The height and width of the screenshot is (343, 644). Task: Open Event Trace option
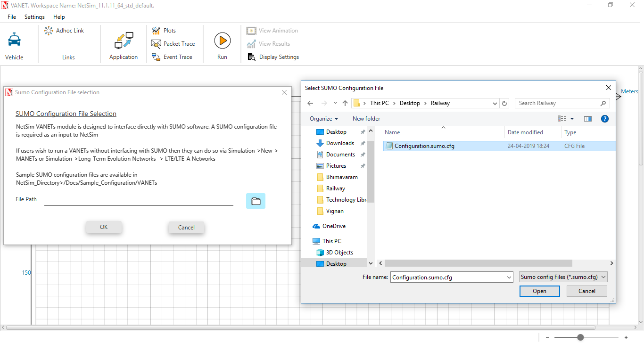[172, 57]
